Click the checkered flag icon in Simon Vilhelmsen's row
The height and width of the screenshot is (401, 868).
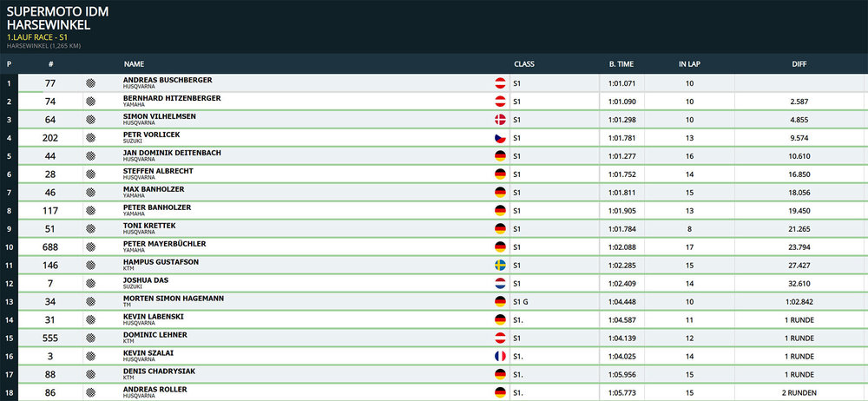(x=91, y=120)
